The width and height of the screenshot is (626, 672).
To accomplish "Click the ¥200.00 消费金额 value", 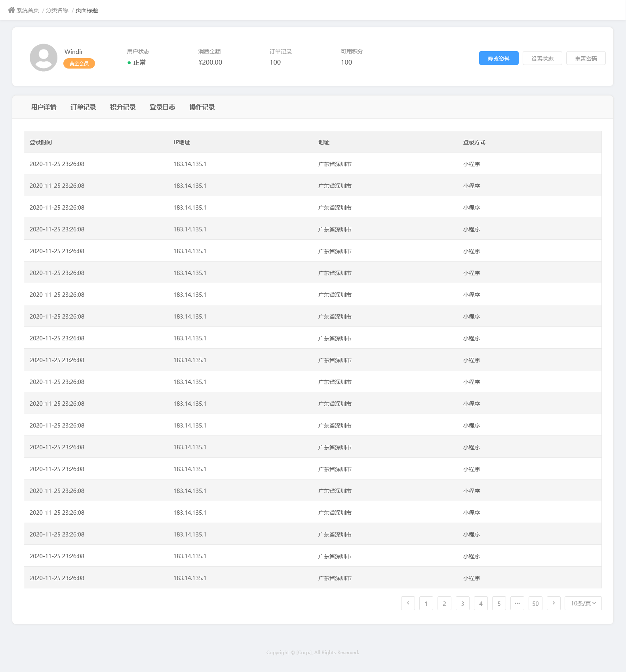I will coord(210,62).
